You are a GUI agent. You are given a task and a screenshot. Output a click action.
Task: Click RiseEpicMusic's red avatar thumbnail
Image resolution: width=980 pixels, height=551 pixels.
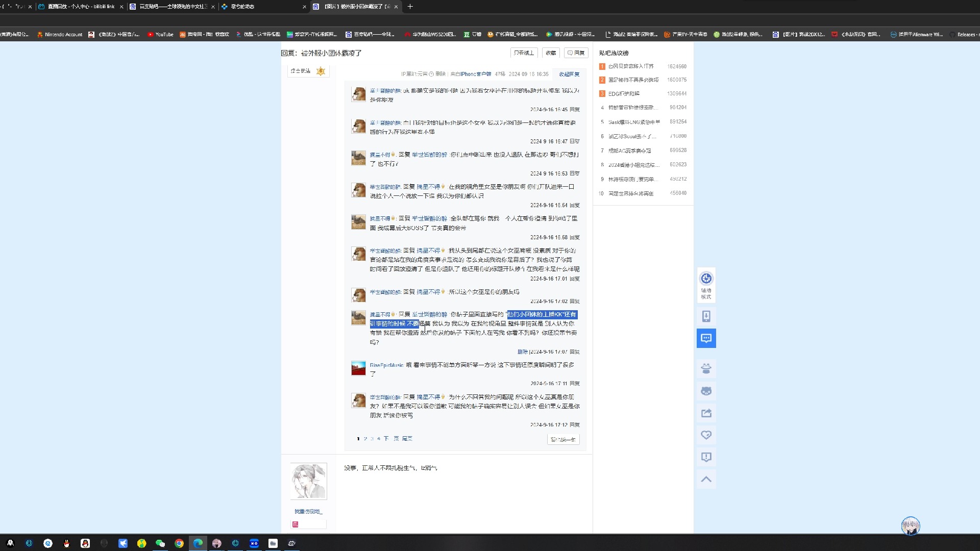[358, 368]
